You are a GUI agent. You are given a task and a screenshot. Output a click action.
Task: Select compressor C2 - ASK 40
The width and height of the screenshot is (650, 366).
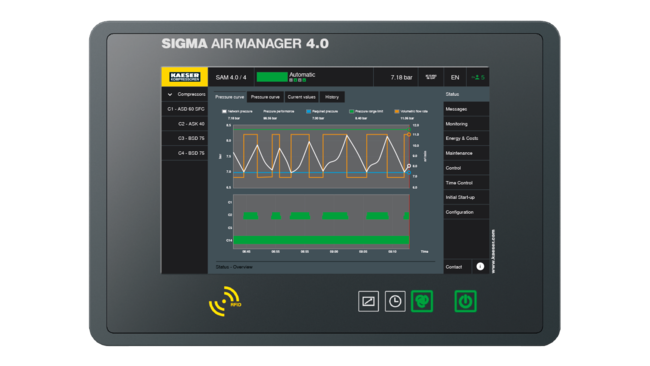click(x=185, y=124)
